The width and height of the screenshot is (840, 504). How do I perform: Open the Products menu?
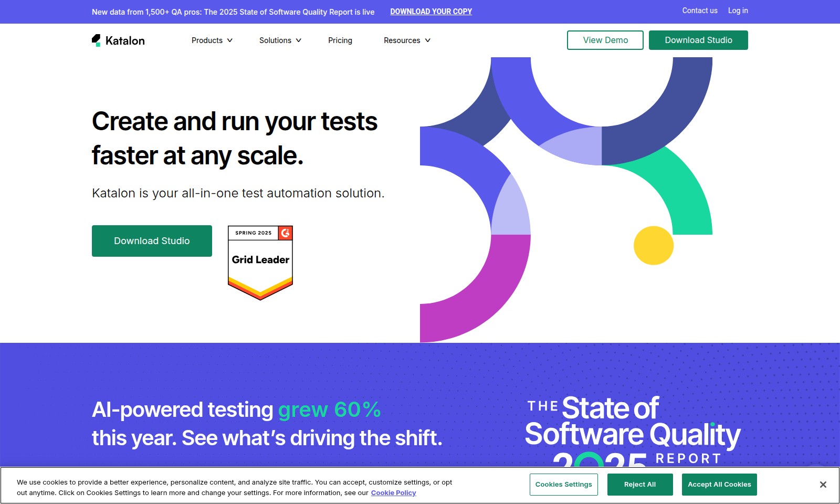pyautogui.click(x=212, y=40)
